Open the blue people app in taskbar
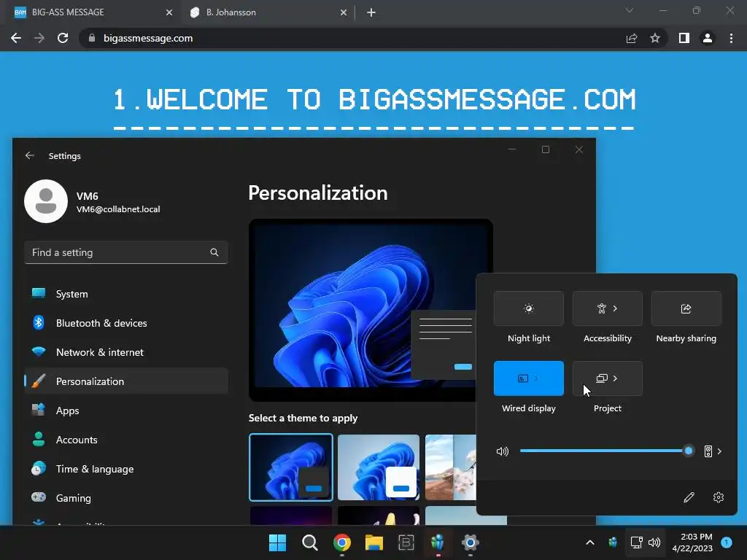747x560 pixels. click(438, 542)
